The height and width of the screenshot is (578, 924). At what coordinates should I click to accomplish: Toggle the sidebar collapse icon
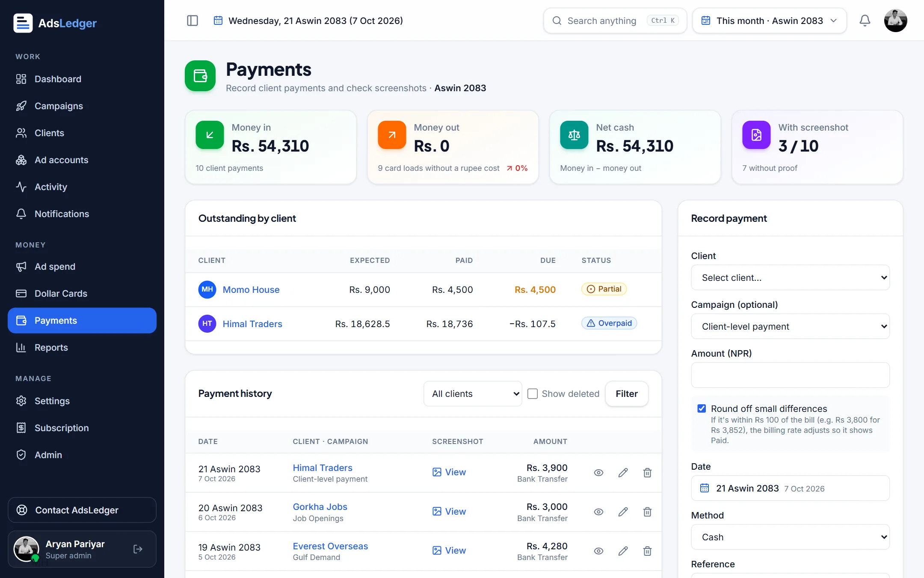pos(192,21)
